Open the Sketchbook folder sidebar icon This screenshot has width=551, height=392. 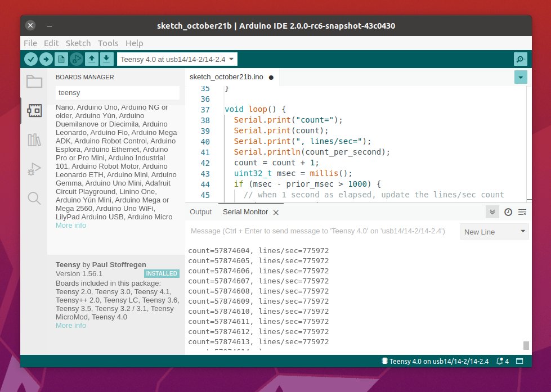[x=34, y=82]
